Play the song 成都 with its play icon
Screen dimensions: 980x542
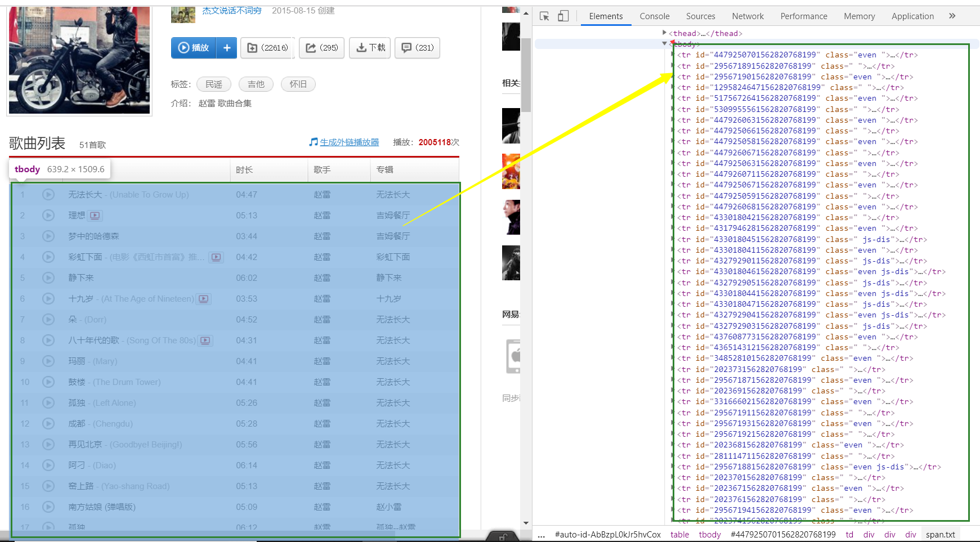(x=48, y=423)
